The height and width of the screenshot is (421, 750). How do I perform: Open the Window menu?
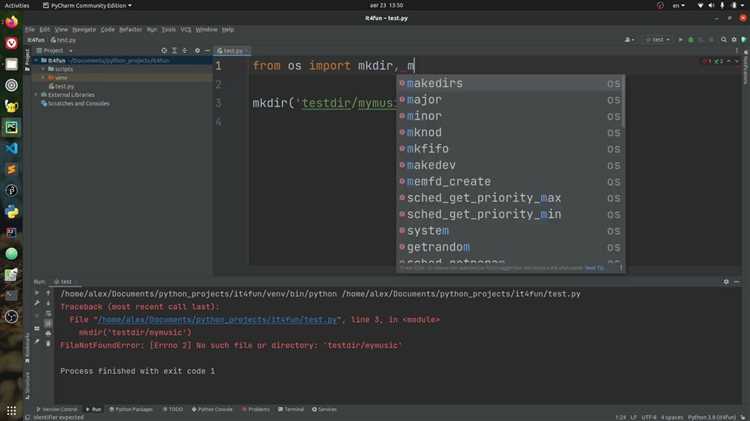click(x=207, y=29)
